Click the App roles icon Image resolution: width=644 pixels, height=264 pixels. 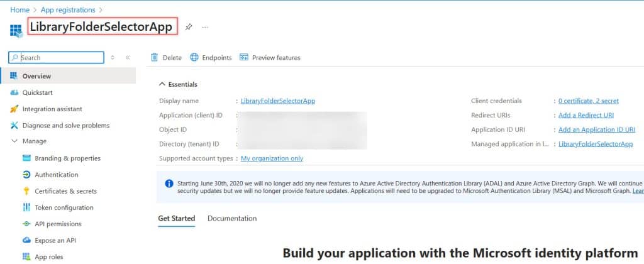click(26, 256)
